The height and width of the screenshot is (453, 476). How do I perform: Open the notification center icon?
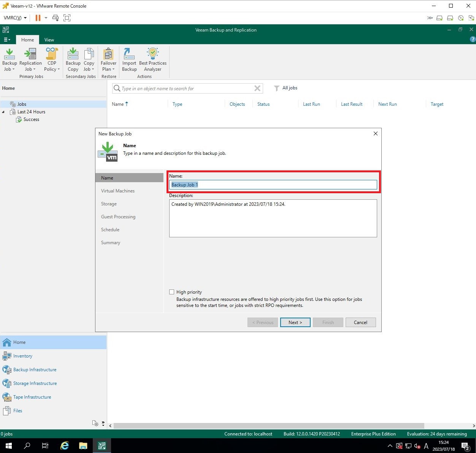[465, 446]
